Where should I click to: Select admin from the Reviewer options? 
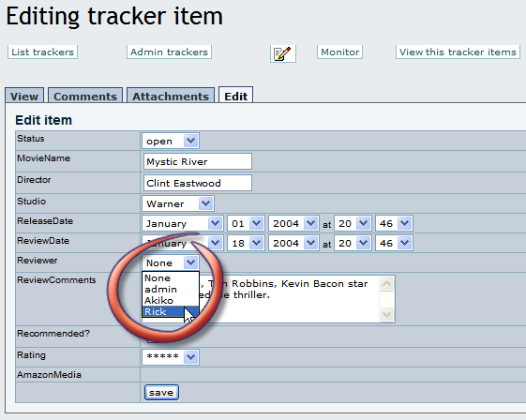(171, 289)
